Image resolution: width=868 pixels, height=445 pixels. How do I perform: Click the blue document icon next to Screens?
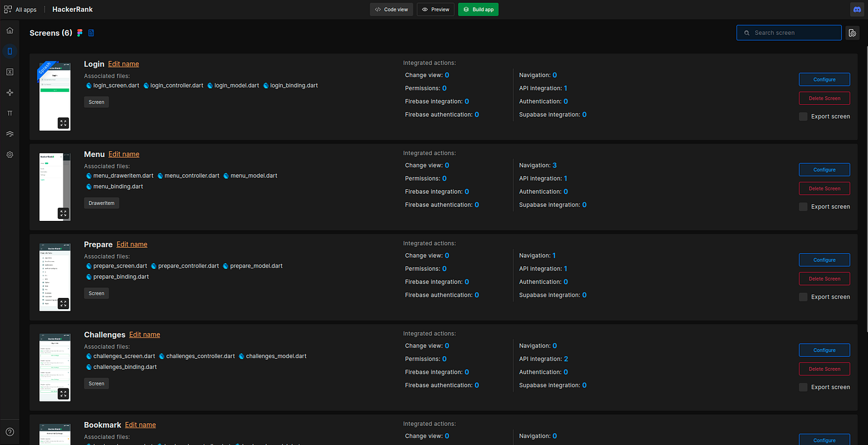tap(91, 33)
